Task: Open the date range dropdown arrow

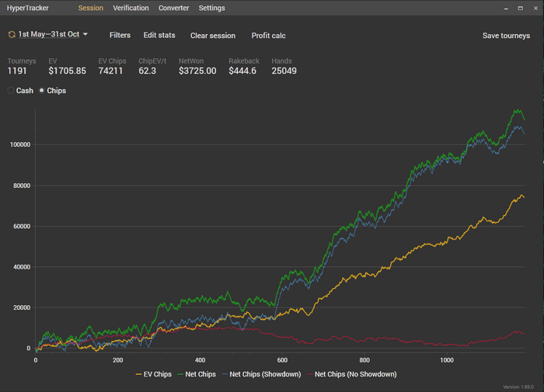Action: (x=85, y=34)
